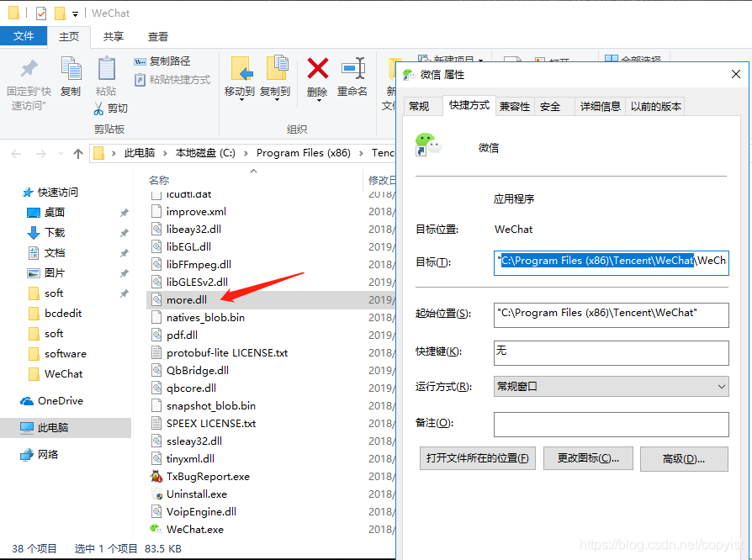
Task: Select QbBridge.dll in the file list
Action: click(197, 371)
